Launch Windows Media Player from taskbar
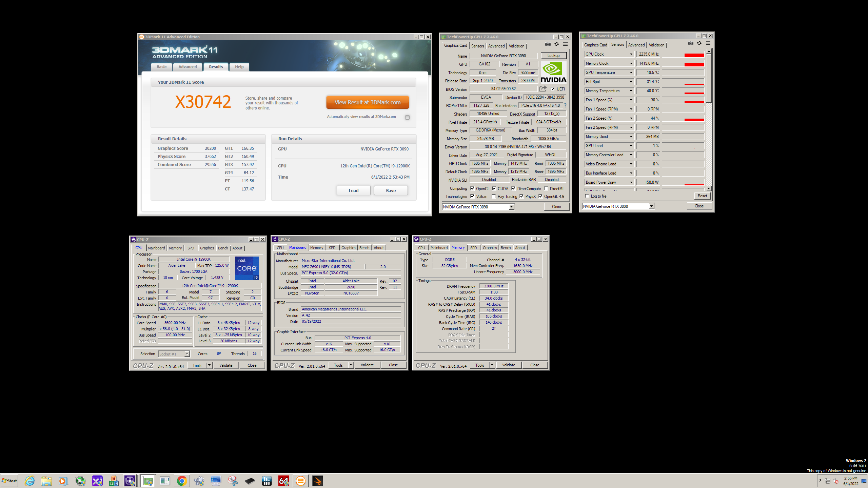The image size is (868, 488). (63, 481)
